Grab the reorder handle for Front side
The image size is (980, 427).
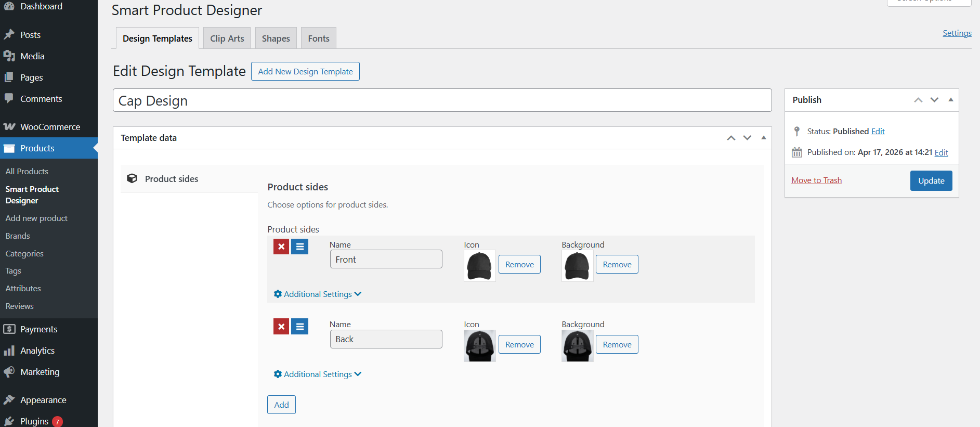[x=299, y=247]
